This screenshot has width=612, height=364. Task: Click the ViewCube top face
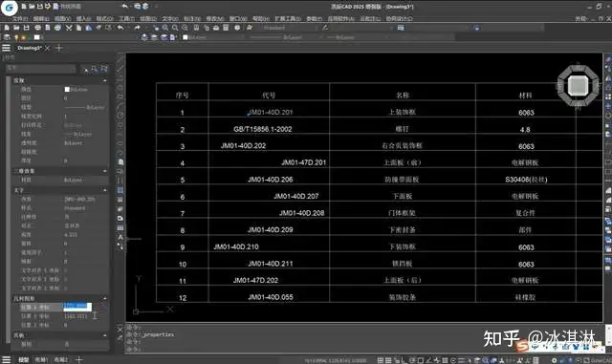coord(578,85)
